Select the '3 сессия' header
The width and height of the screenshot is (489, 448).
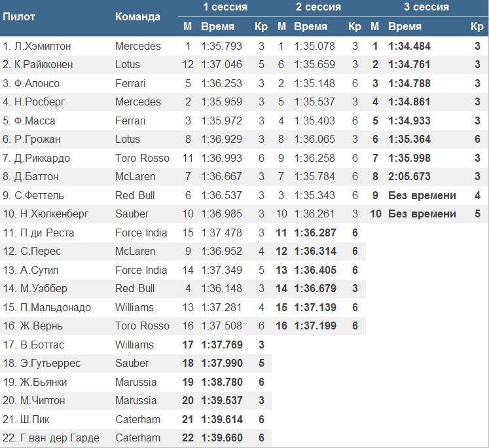tap(426, 7)
